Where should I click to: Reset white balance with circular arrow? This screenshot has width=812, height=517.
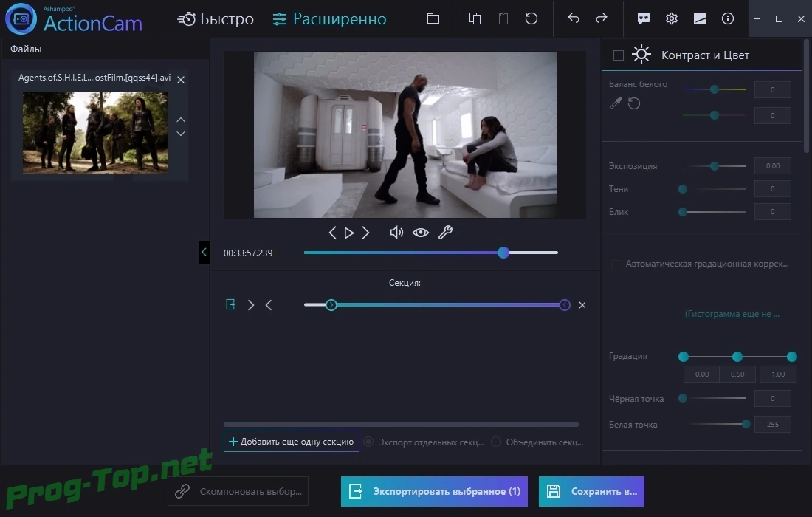click(634, 103)
